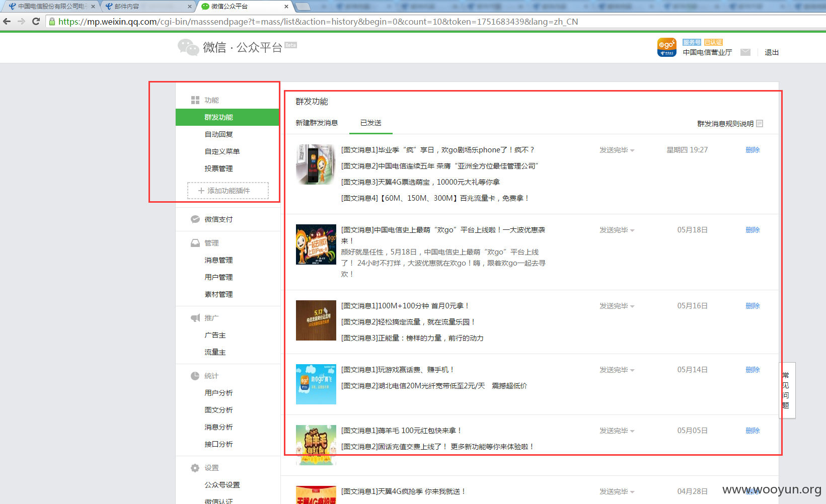Click 退出 to log out

click(x=772, y=52)
